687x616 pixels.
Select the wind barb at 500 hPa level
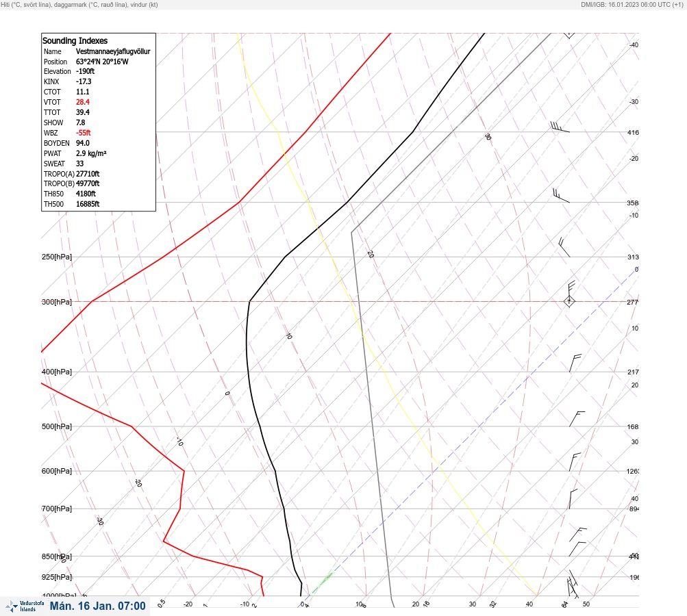(577, 419)
